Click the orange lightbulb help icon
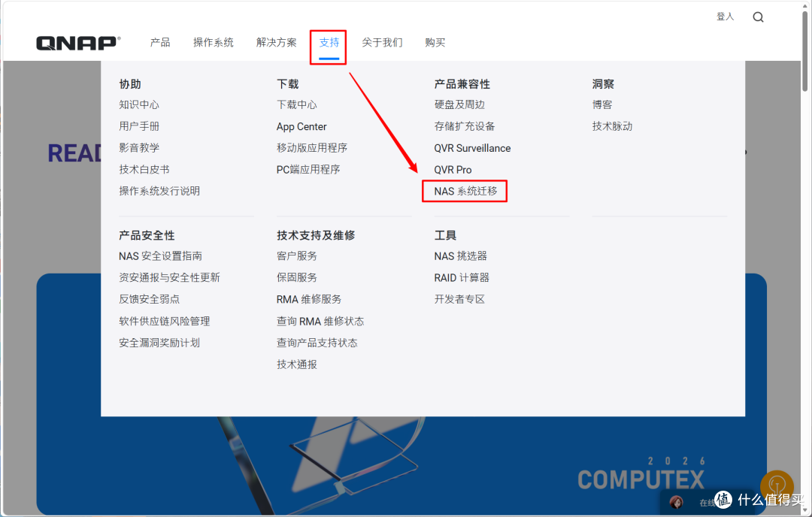Screen dimensions: 812x517 point(777,486)
